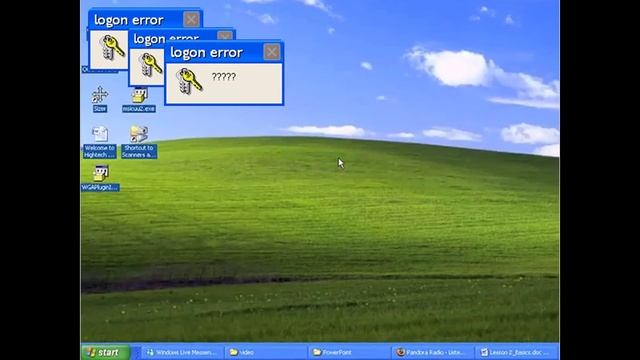Image resolution: width=640 pixels, height=360 pixels.
Task: Click the key icon in rearmost logon error dialog
Action: point(113,48)
